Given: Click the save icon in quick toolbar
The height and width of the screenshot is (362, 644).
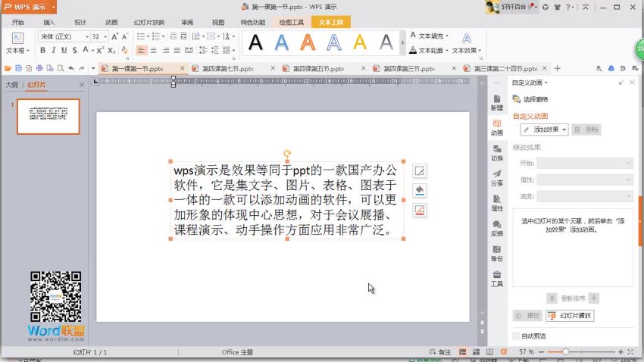Looking at the screenshot, I should coord(18,68).
